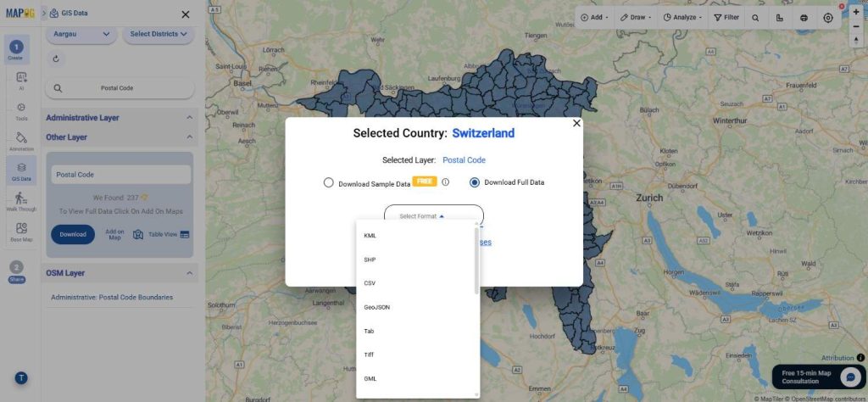Screen dimensions: 868x402
Task: Open the Add menu in map toolbar
Action: coord(594,18)
